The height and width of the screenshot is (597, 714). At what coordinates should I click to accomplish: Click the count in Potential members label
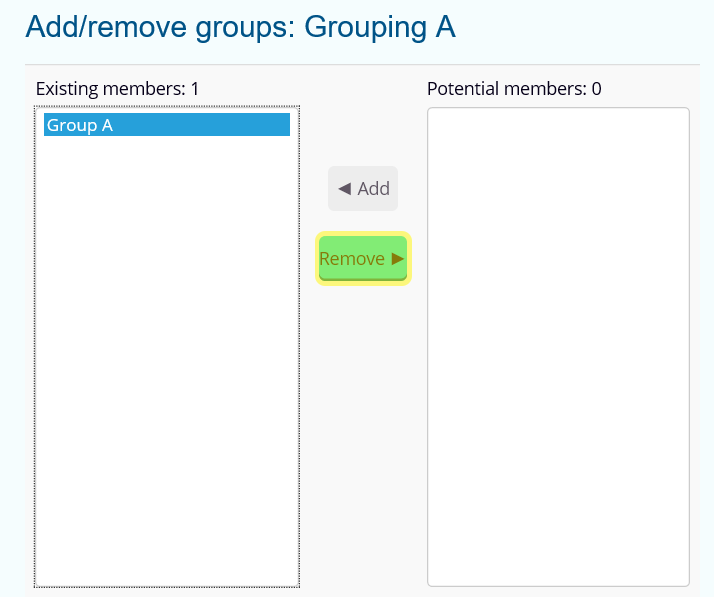(x=596, y=89)
